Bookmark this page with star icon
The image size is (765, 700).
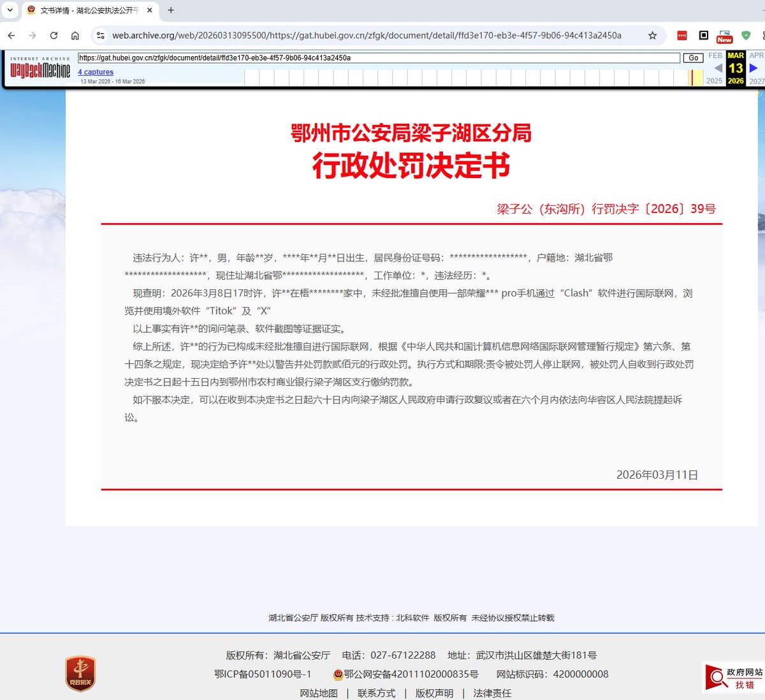(652, 36)
